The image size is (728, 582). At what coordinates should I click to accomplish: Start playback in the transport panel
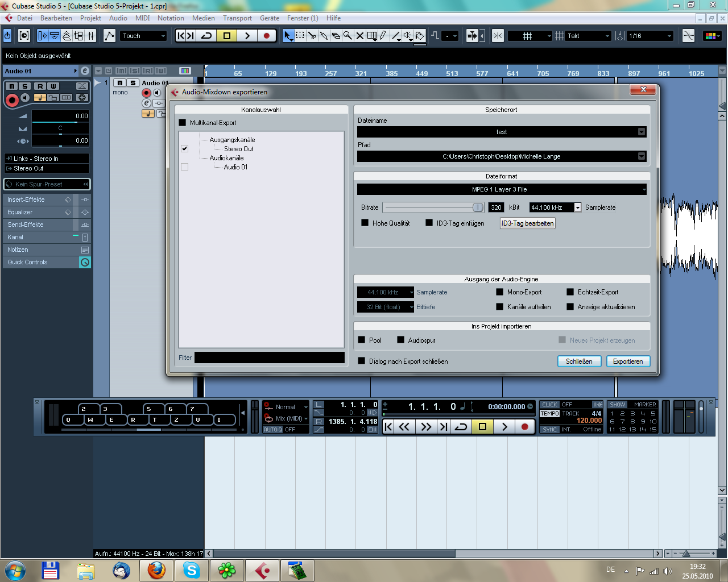[504, 427]
